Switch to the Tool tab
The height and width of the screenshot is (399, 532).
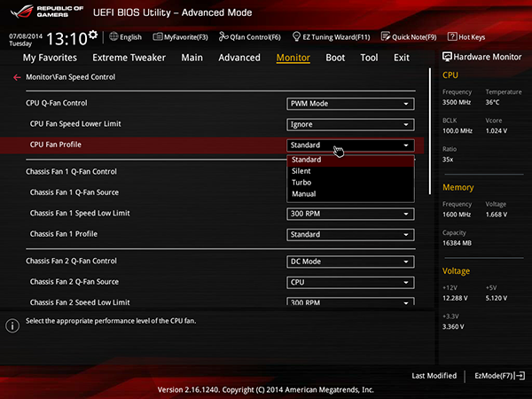369,58
